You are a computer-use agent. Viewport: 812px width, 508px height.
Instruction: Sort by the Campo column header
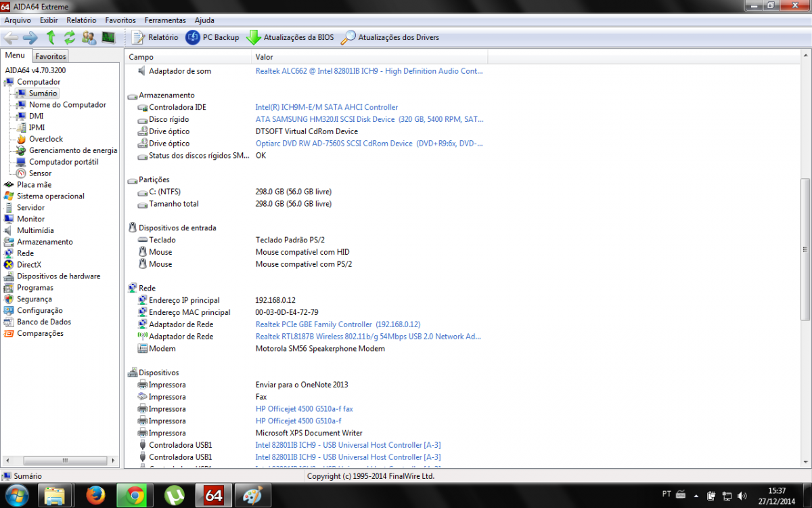(x=188, y=57)
